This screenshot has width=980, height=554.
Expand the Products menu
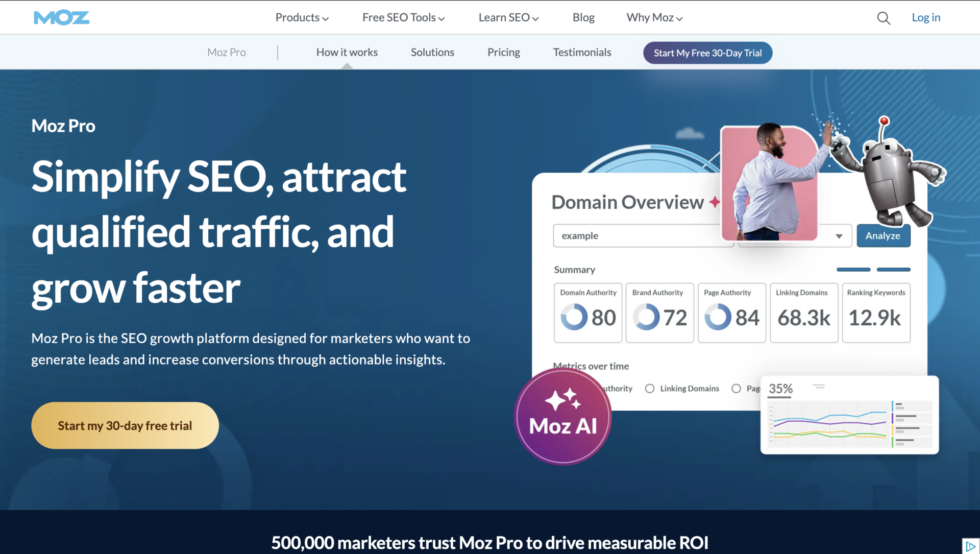[x=302, y=18]
